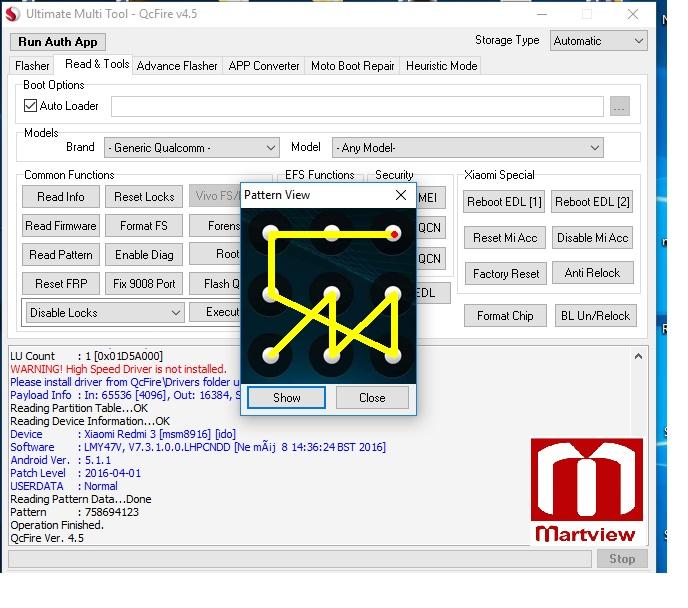688x608 pixels.
Task: Click the 'Operation Finished.' log line
Action: [x=57, y=525]
